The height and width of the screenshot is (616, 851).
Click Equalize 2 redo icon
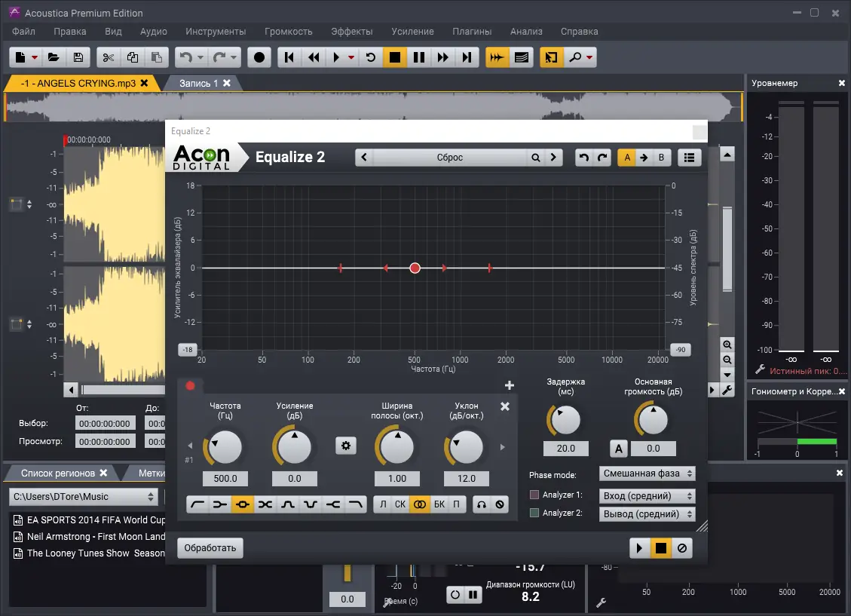(x=602, y=158)
